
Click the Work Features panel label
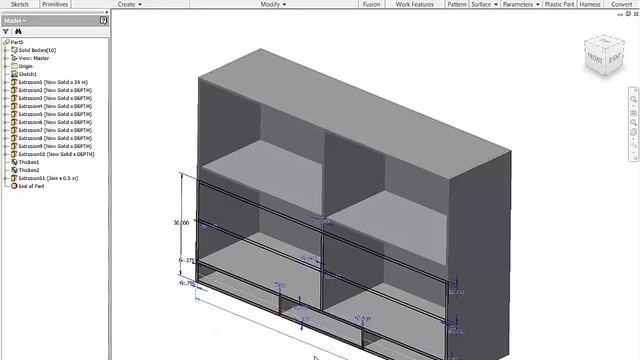tap(414, 4)
